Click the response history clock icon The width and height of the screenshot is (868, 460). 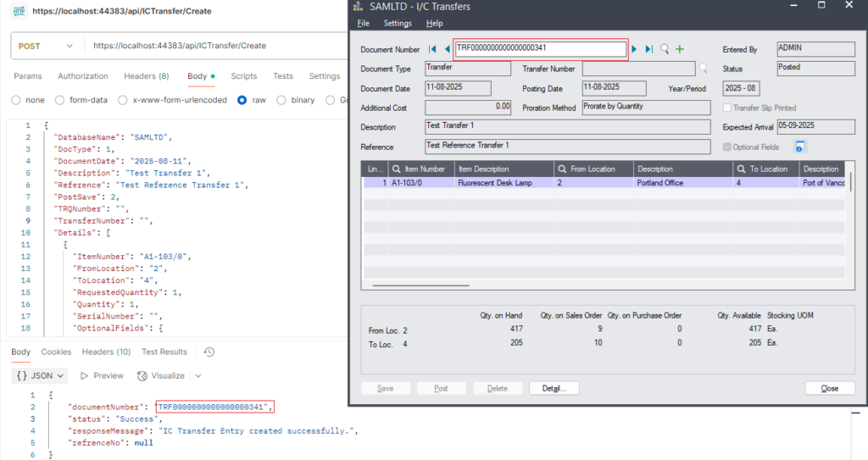(x=209, y=352)
